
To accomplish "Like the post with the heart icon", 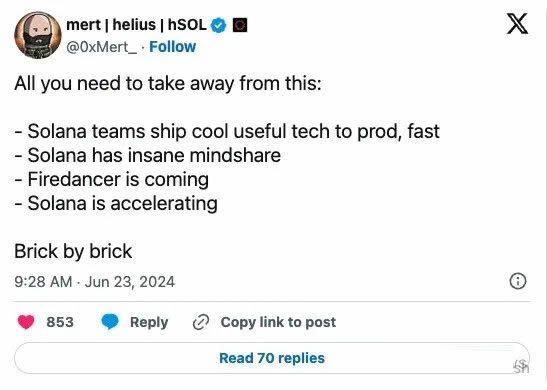I will pos(26,322).
